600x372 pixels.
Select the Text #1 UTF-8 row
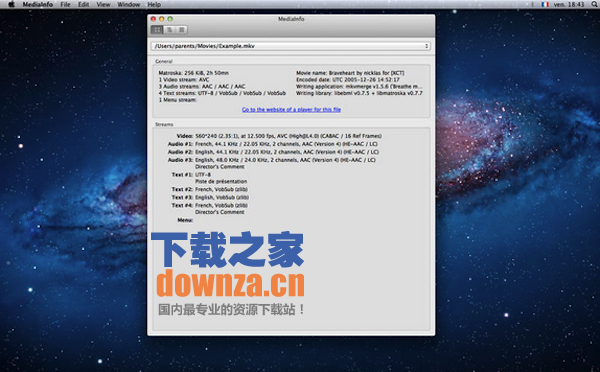click(x=191, y=175)
